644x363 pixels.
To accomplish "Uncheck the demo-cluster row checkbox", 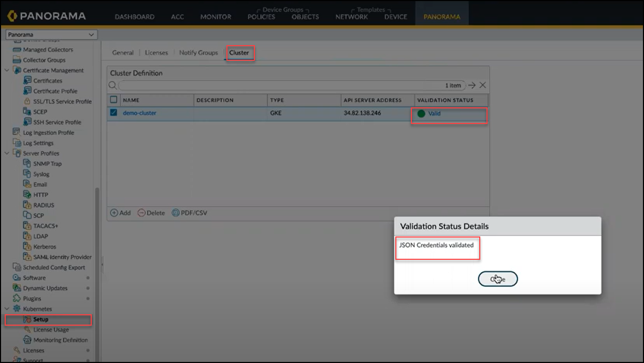I will coord(114,113).
